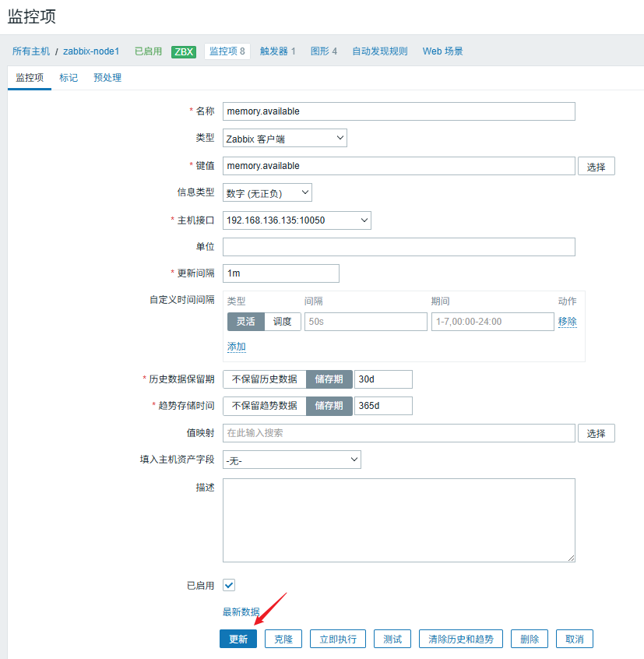Click 移除 link in custom intervals
The width and height of the screenshot is (644, 659).
[x=567, y=322]
